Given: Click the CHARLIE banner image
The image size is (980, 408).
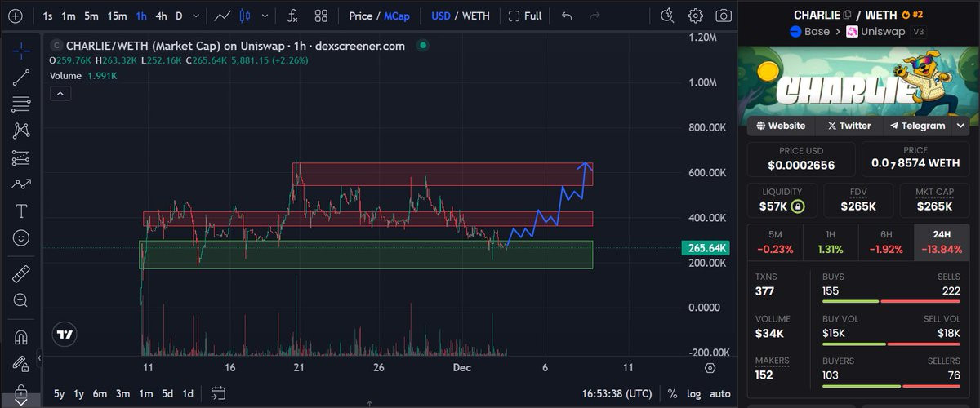Looking at the screenshot, I should click(x=858, y=86).
